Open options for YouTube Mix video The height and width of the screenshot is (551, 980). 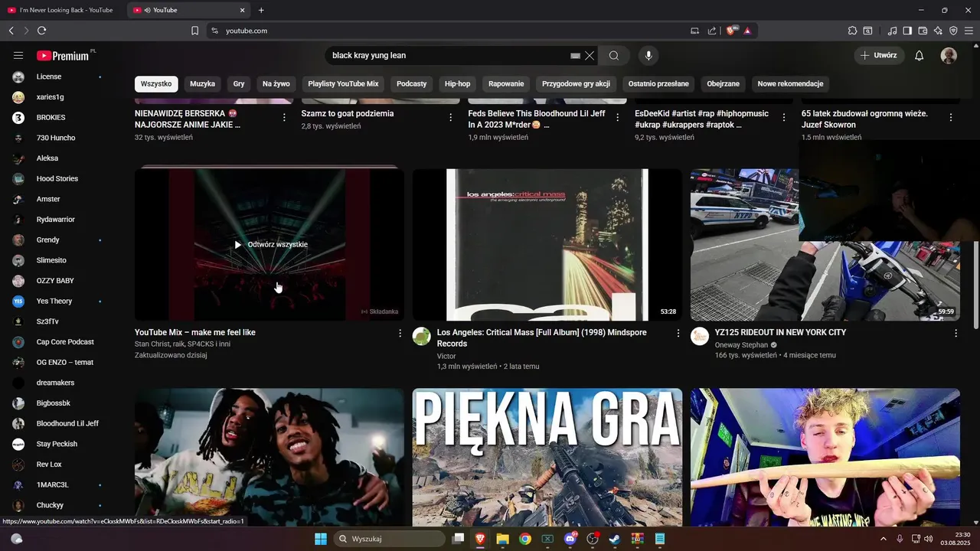(x=400, y=334)
